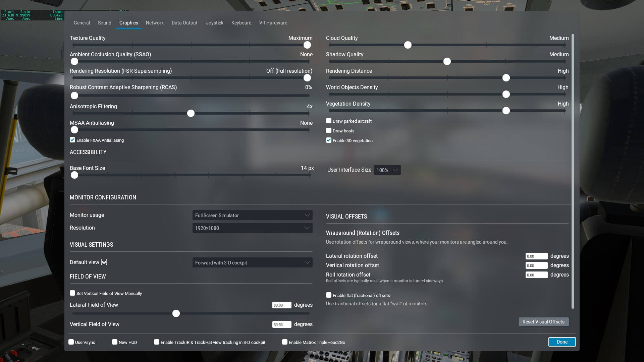Disable Enable FXAA Antialiasing checkbox
The width and height of the screenshot is (644, 362).
[72, 140]
